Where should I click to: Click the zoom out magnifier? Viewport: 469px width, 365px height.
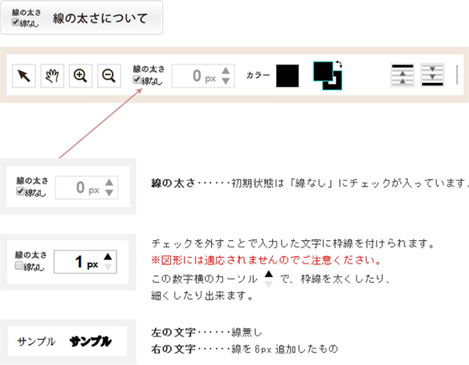(109, 76)
